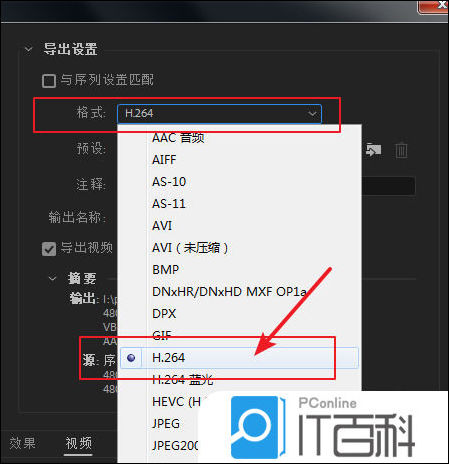The image size is (449, 464).
Task: Click the H.264 radio bullet indicator
Action: [131, 358]
